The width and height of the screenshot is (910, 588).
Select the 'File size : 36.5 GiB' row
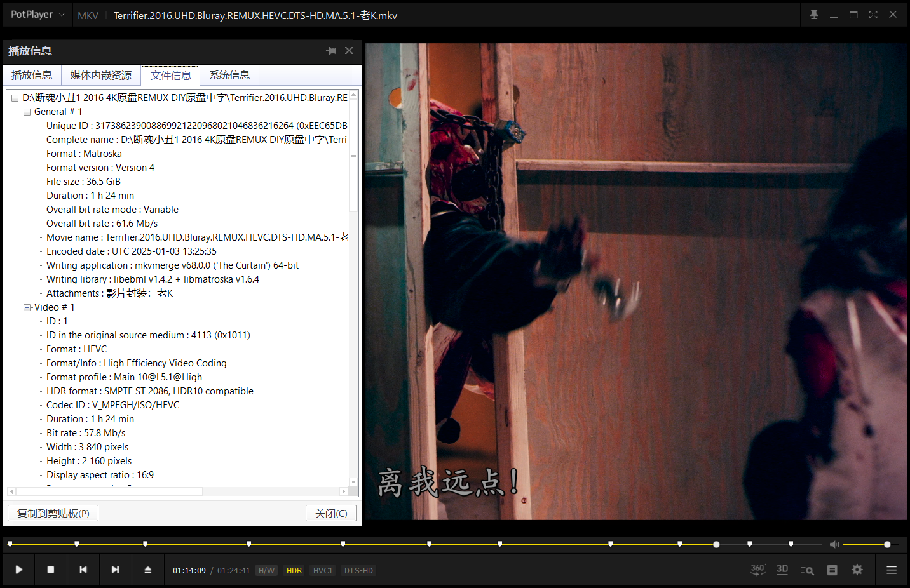pos(83,182)
